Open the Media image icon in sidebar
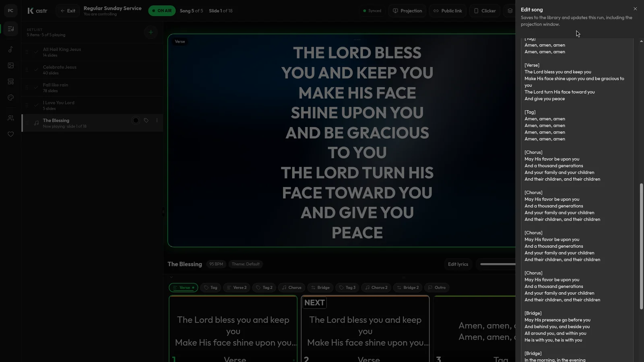644x362 pixels. (x=11, y=66)
